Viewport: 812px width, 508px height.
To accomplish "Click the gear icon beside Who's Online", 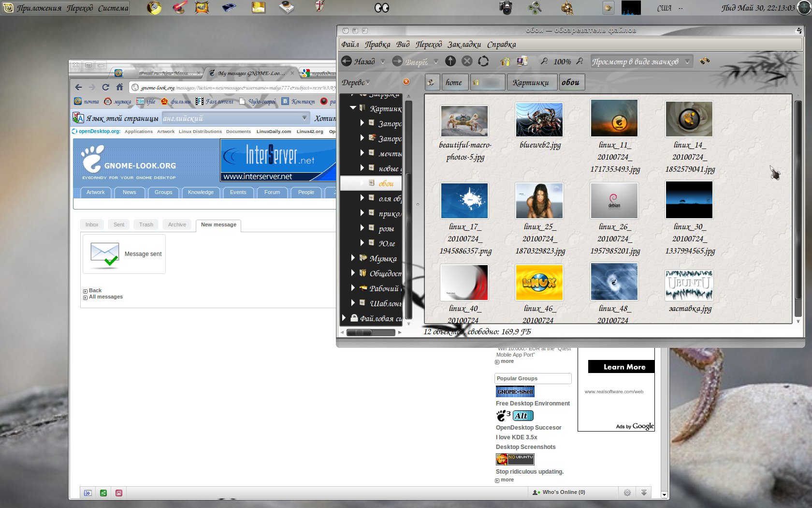I will (x=627, y=493).
